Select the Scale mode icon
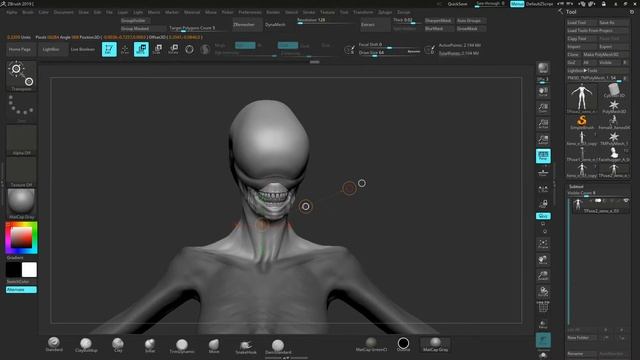 coord(158,49)
